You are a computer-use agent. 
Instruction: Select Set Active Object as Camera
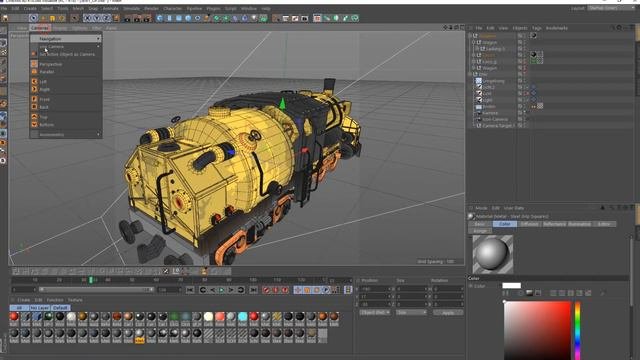pos(66,54)
